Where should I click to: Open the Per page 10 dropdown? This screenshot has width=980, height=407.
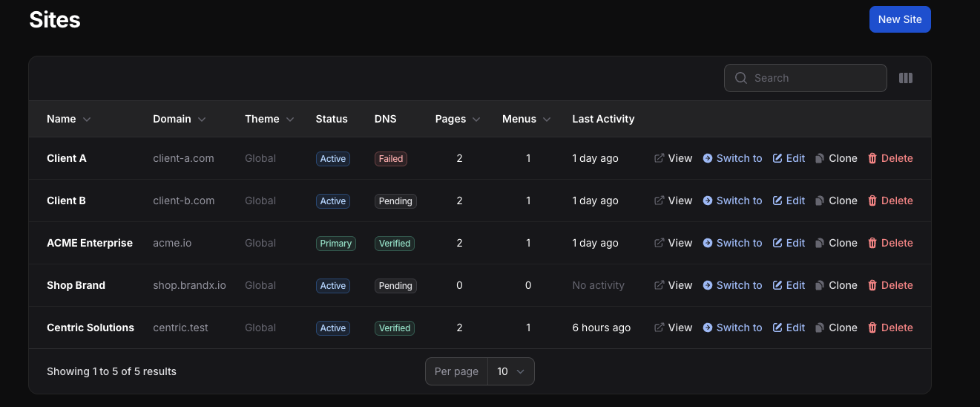point(510,371)
